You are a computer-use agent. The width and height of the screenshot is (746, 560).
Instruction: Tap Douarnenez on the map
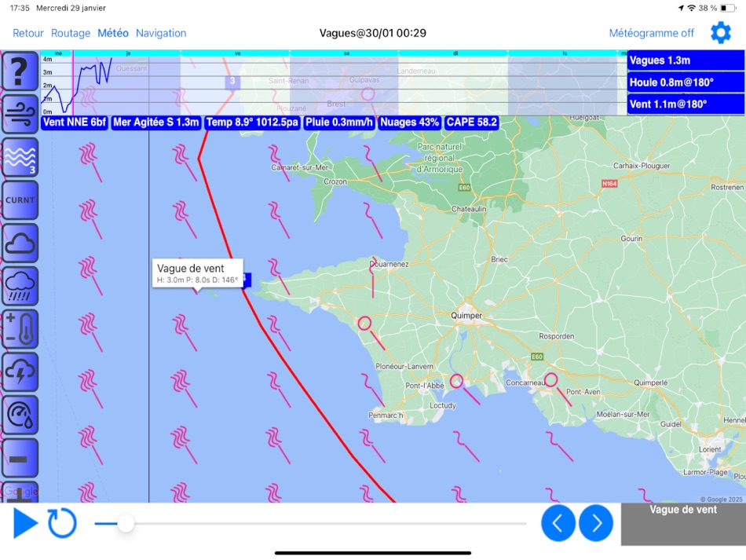pos(389,264)
